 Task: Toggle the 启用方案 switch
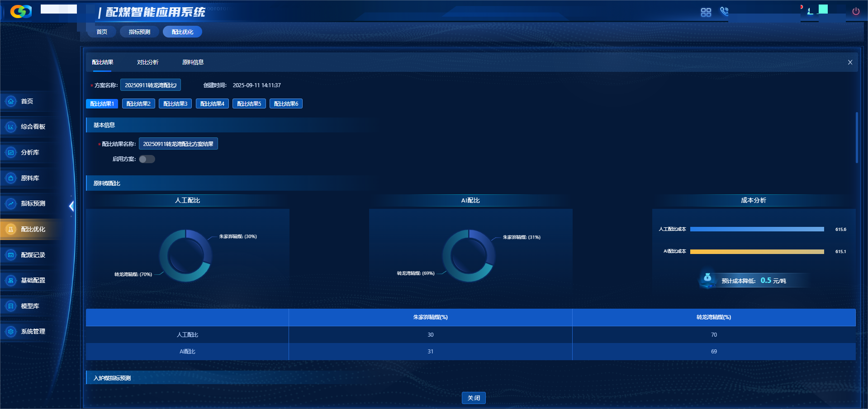[147, 159]
